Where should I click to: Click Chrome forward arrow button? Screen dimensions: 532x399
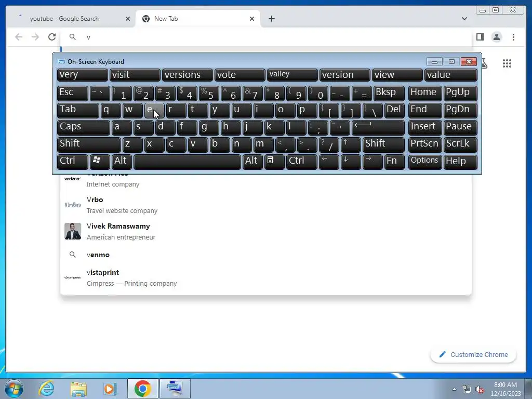(35, 37)
